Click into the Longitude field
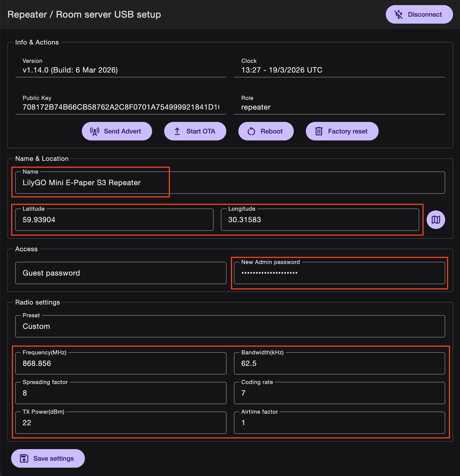Viewport: 460px width, 476px height. pyautogui.click(x=319, y=220)
